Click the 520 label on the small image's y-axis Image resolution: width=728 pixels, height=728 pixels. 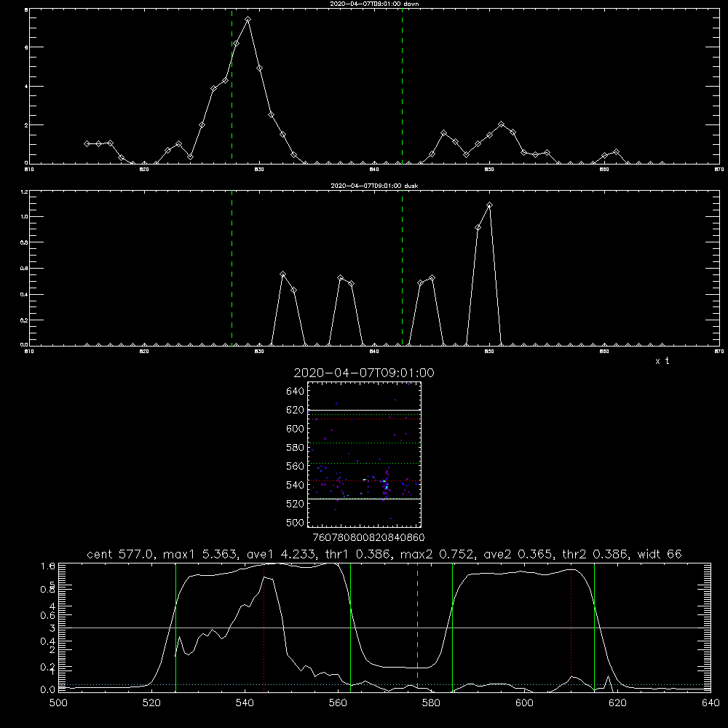[296, 504]
